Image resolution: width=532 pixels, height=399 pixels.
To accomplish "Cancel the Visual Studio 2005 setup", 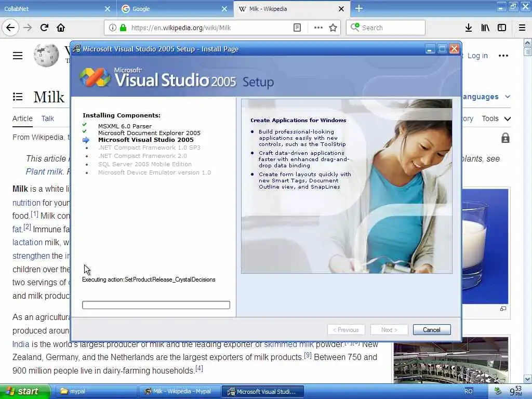I will pos(432,329).
